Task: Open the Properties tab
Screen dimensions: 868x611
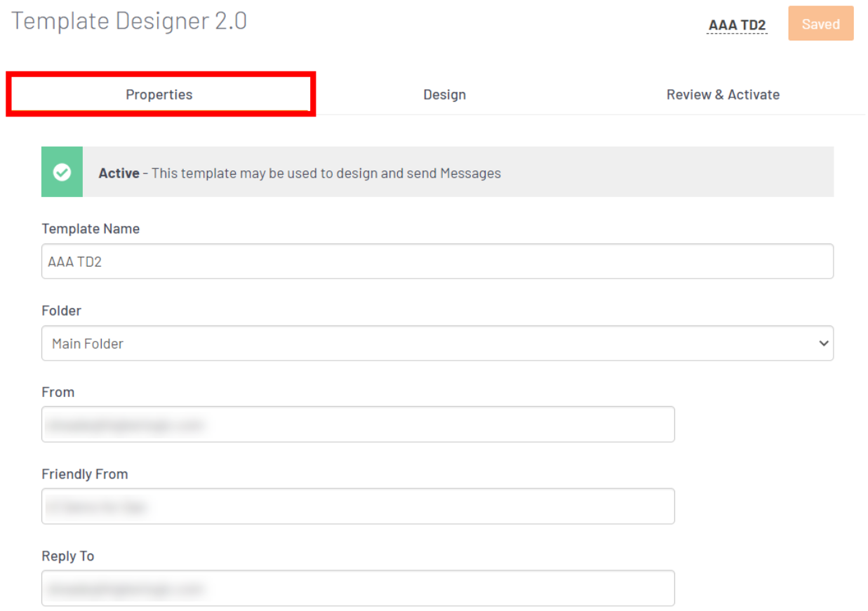Action: [x=159, y=95]
